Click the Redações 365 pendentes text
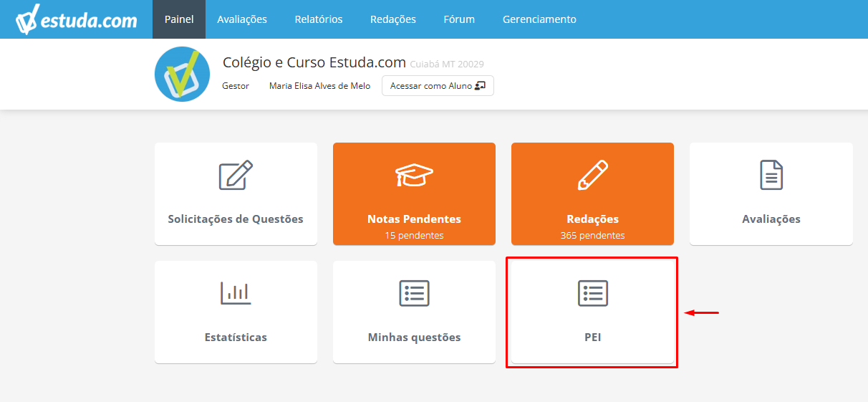Viewport: 868px width, 402px height. click(x=592, y=226)
